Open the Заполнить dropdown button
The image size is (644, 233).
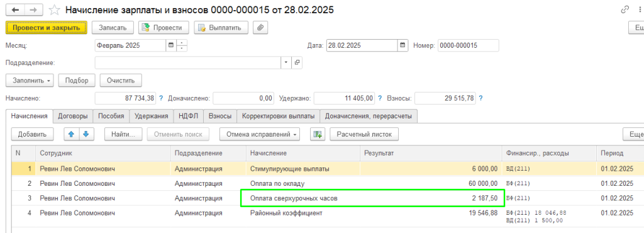pyautogui.click(x=30, y=81)
